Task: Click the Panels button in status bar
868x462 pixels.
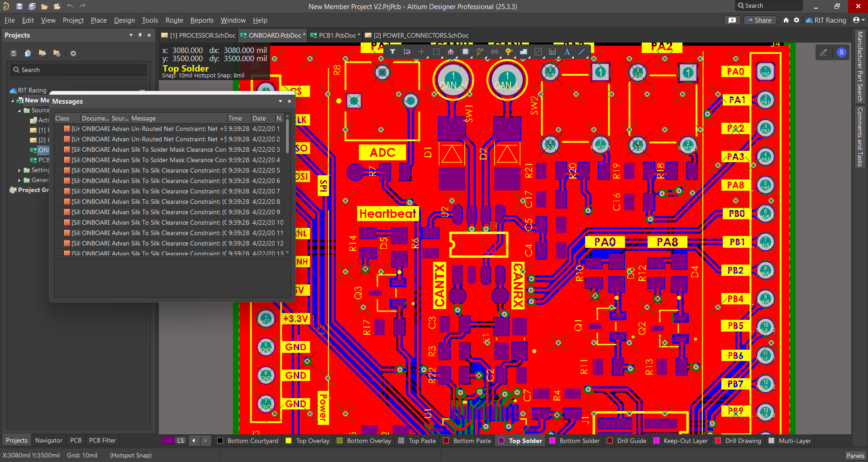Action: [x=855, y=456]
